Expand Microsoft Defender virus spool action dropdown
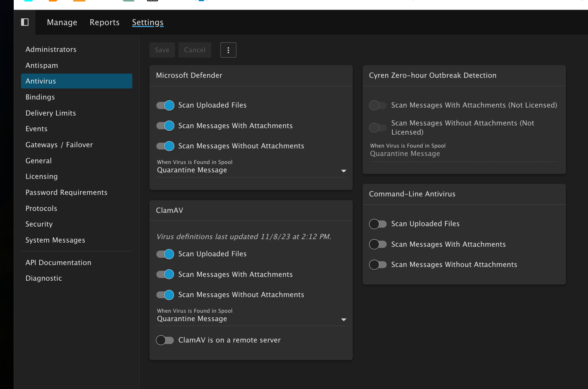The width and height of the screenshot is (588, 389). click(251, 170)
